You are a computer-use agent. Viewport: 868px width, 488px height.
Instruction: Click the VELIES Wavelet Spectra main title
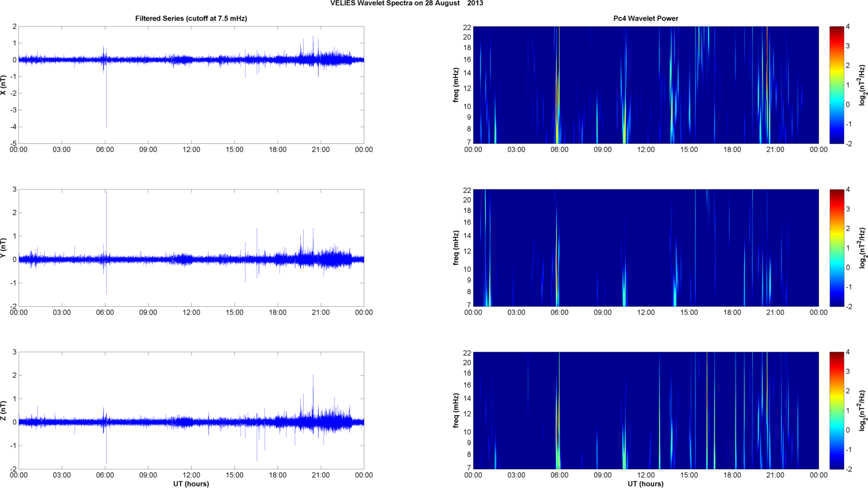(406, 3)
